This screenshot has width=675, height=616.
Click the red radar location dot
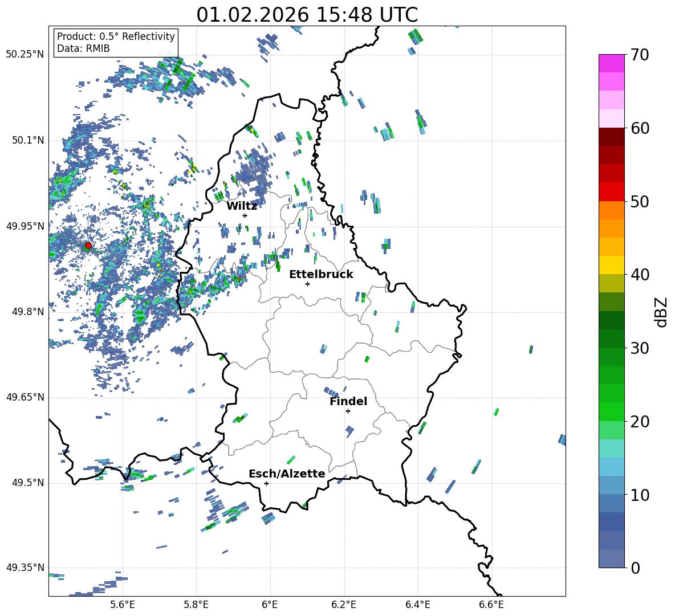click(x=88, y=246)
